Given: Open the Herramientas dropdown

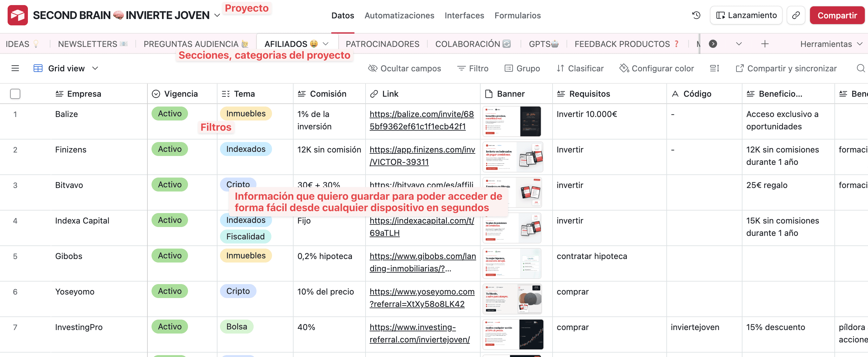Looking at the screenshot, I should pos(831,44).
